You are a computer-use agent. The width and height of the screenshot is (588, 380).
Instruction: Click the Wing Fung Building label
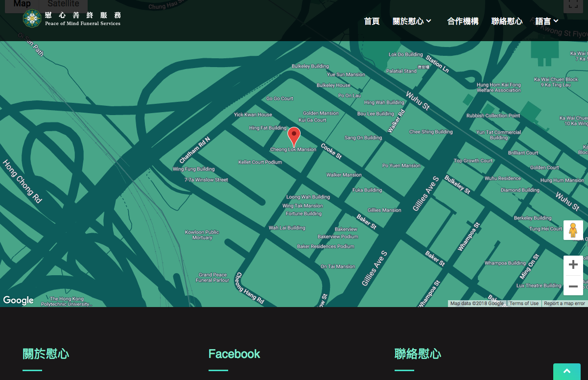pyautogui.click(x=194, y=169)
